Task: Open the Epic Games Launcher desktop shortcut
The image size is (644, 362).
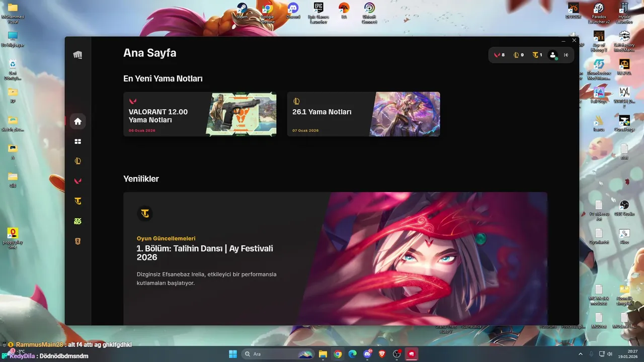Action: [318, 13]
